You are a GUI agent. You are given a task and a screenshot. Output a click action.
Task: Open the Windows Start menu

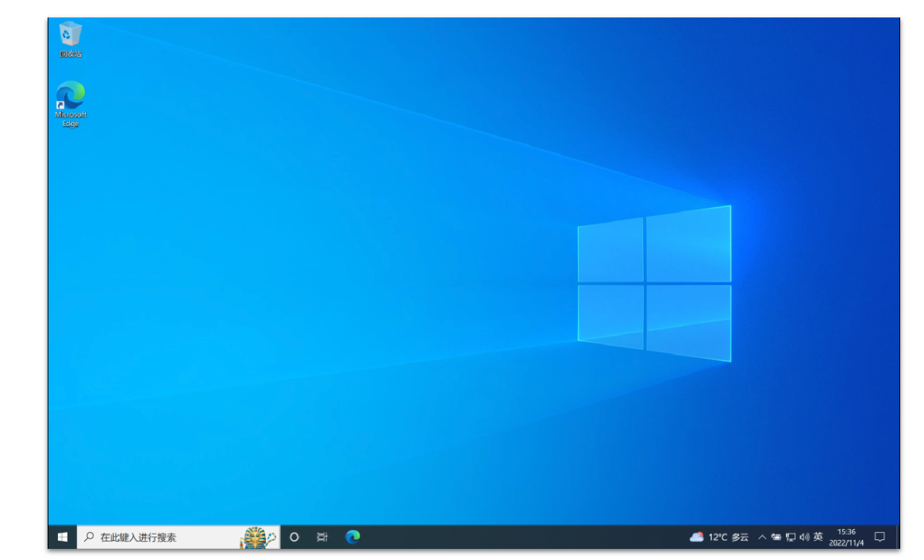[63, 537]
